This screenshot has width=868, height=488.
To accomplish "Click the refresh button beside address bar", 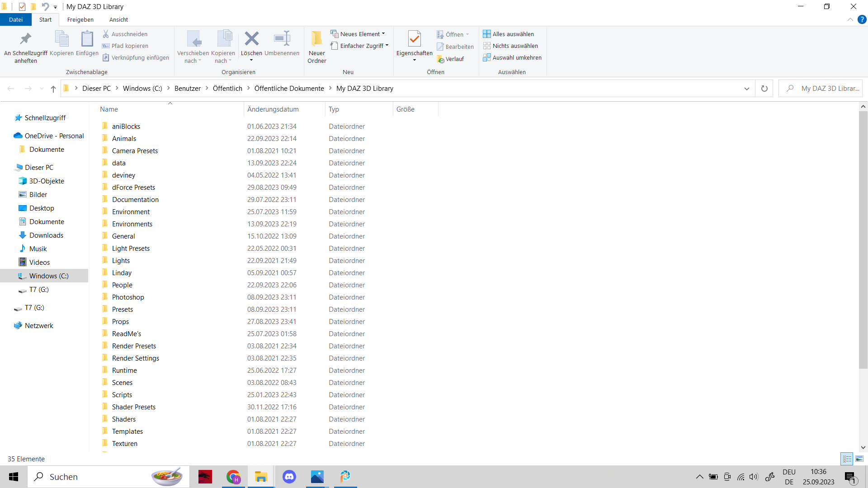I will (x=764, y=89).
